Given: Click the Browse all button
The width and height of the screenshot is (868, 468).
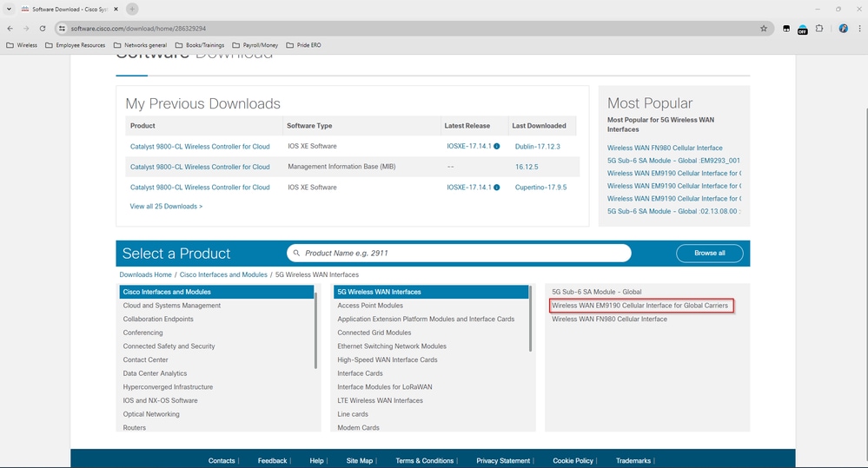Looking at the screenshot, I should [710, 253].
